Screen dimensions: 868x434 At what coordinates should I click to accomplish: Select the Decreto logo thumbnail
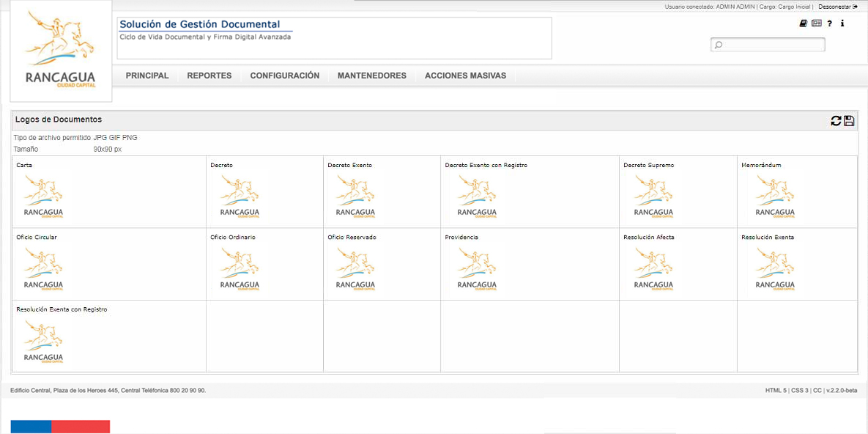click(239, 196)
